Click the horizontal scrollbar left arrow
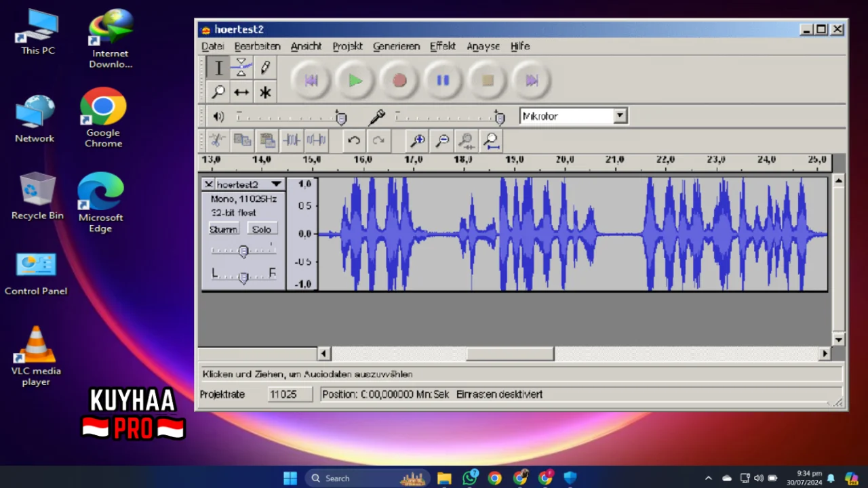This screenshot has width=868, height=488. [323, 354]
